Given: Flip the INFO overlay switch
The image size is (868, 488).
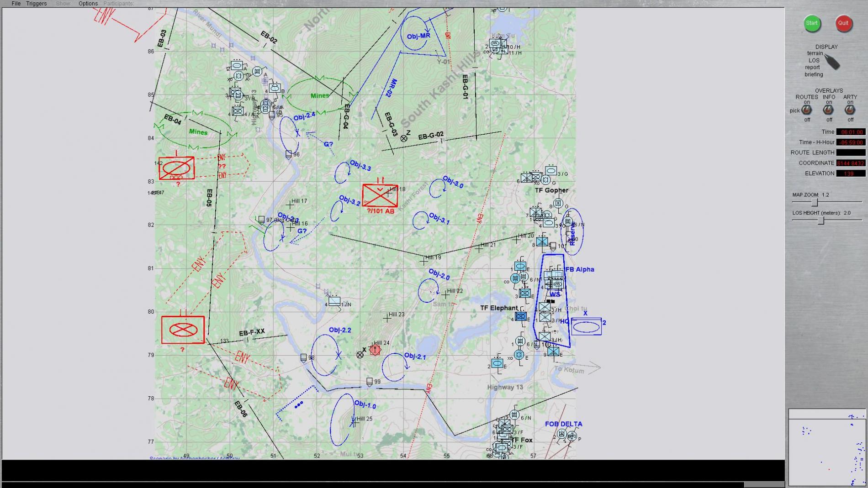Looking at the screenshot, I should pyautogui.click(x=828, y=110).
